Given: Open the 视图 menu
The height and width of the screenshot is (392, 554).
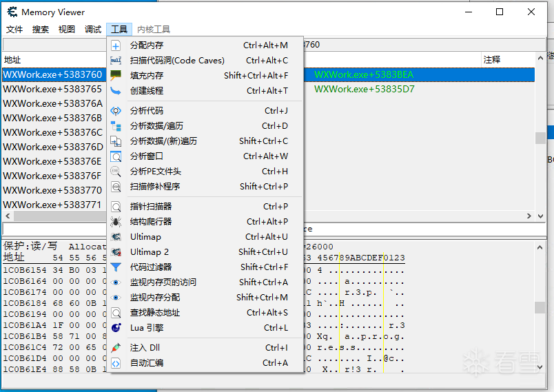Looking at the screenshot, I should coord(67,30).
